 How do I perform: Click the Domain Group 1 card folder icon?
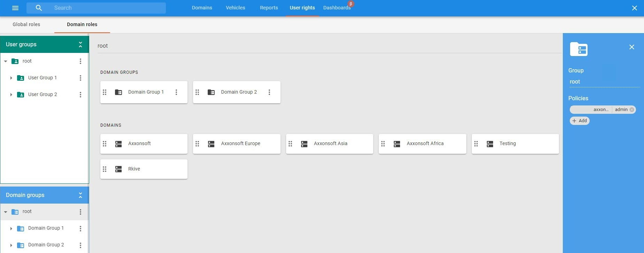click(x=118, y=92)
